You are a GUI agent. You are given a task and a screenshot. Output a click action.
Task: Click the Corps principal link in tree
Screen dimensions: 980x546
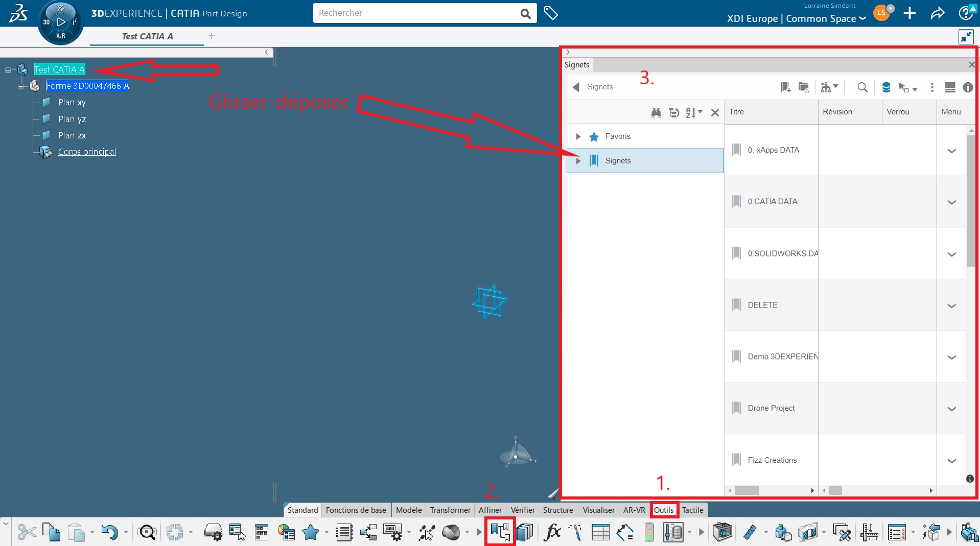click(87, 152)
